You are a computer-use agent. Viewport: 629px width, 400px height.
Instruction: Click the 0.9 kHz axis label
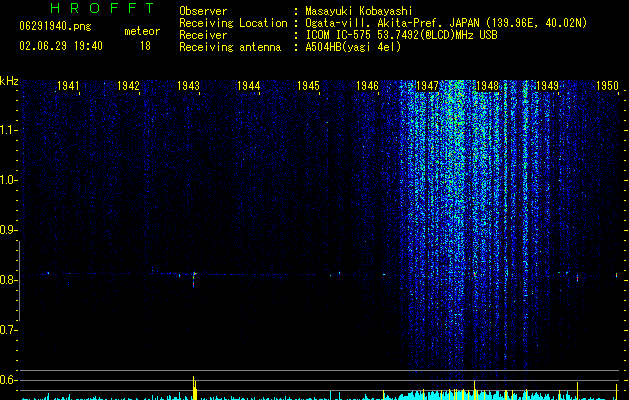tap(8, 230)
